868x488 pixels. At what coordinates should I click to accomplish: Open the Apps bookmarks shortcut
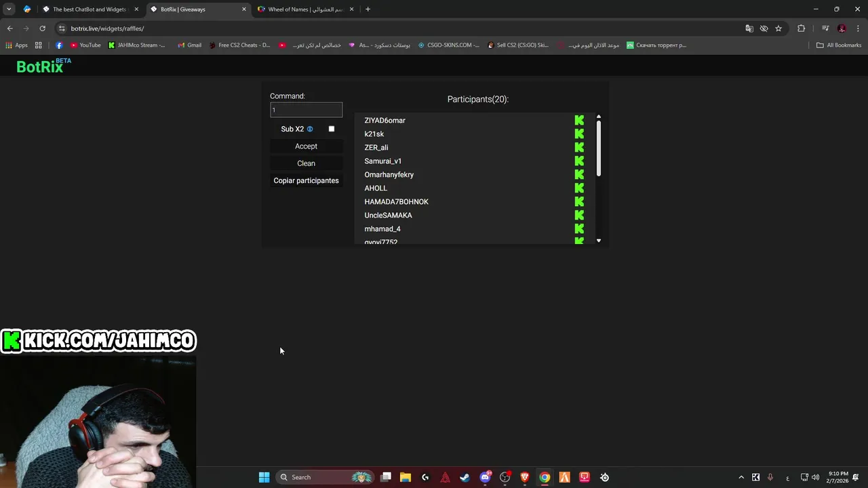[17, 45]
